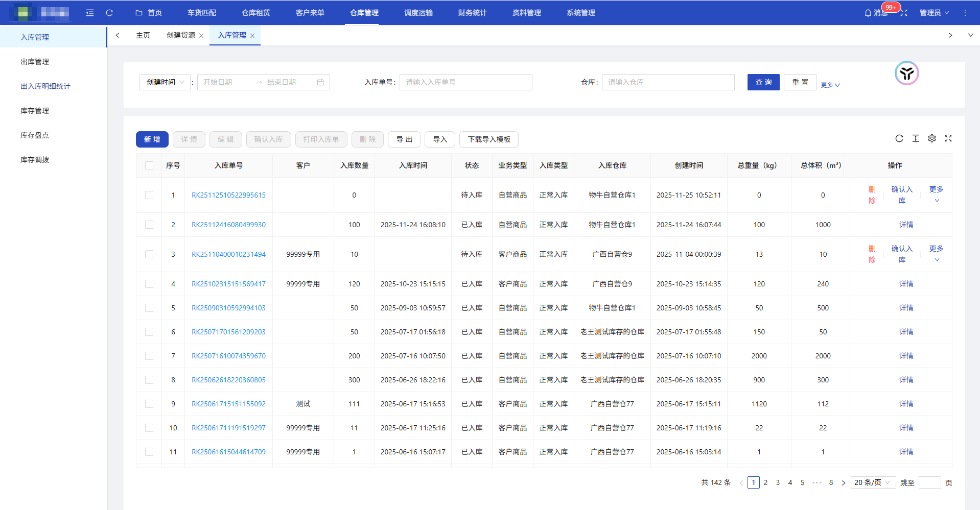The image size is (980, 510).
Task: Toggle the select-all checkbox in table header
Action: 149,165
